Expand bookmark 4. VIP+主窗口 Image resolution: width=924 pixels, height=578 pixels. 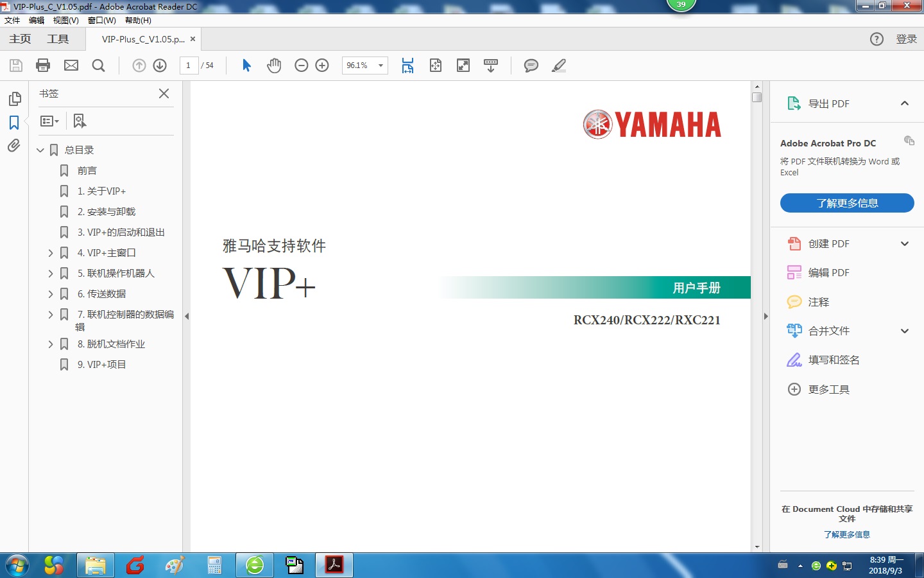(51, 253)
